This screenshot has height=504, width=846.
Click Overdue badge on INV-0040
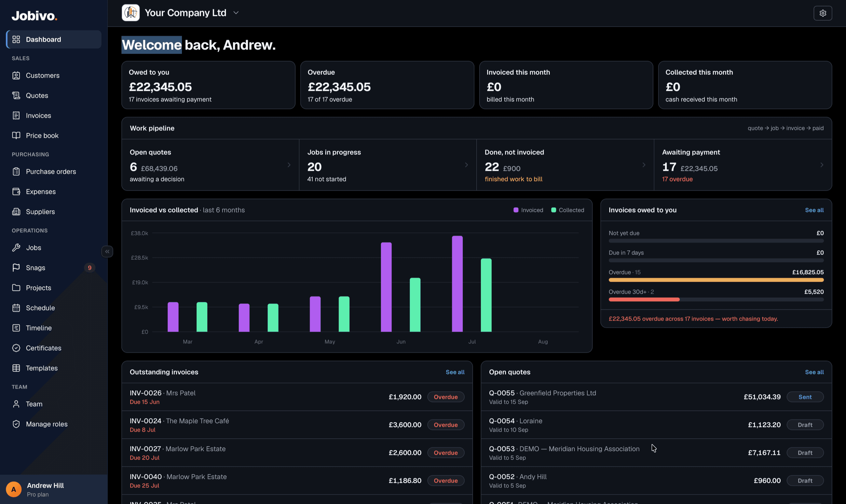coord(445,481)
